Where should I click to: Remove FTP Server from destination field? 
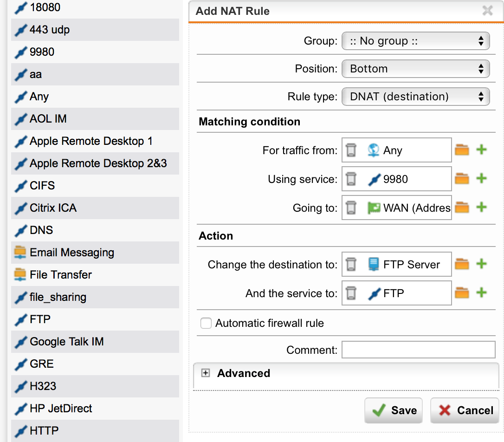(x=351, y=264)
